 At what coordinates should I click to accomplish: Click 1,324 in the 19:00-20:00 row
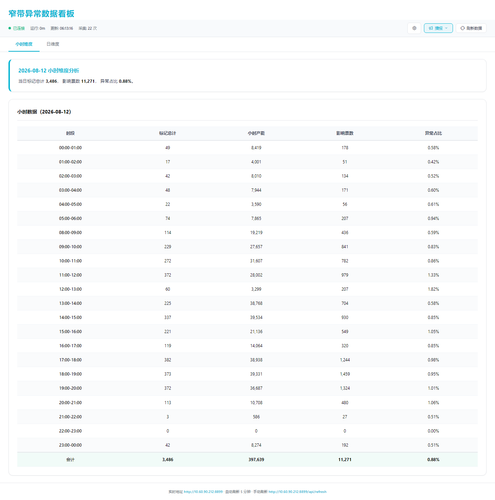345,388
